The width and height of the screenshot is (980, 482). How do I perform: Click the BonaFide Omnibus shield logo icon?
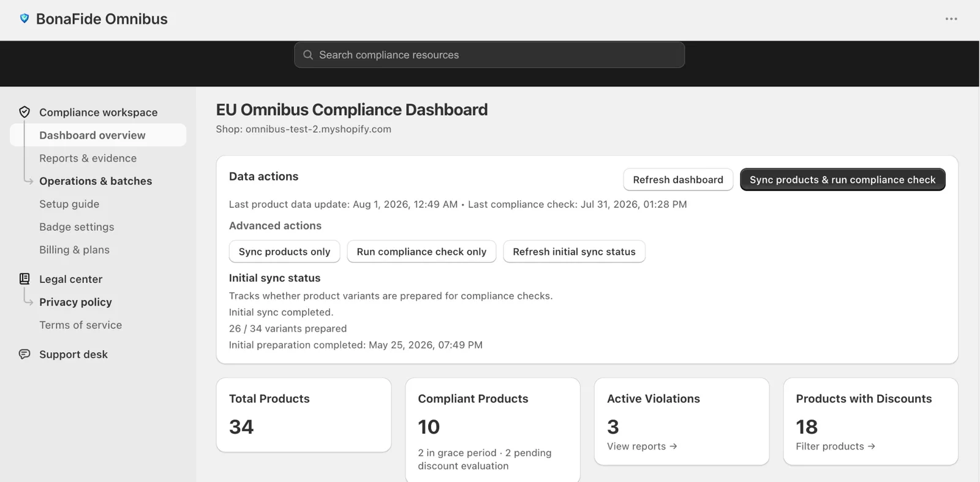click(x=24, y=18)
